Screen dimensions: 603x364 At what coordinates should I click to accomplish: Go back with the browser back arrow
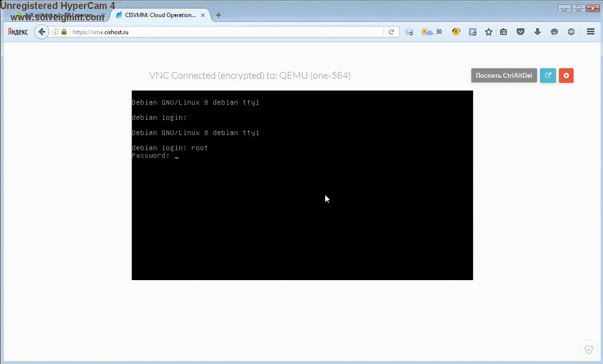41,32
